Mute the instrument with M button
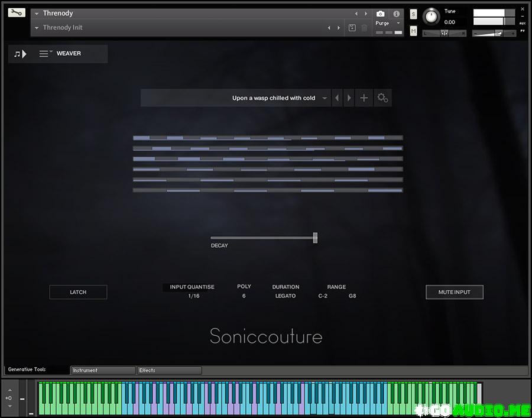 (413, 31)
